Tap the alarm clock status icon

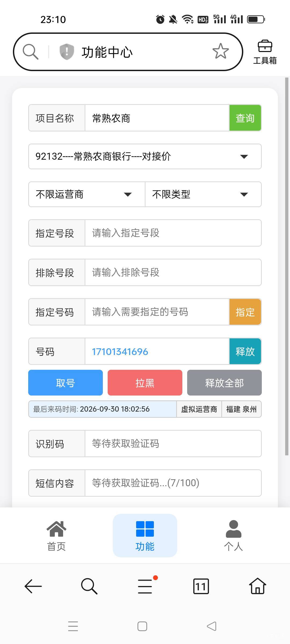tap(160, 19)
